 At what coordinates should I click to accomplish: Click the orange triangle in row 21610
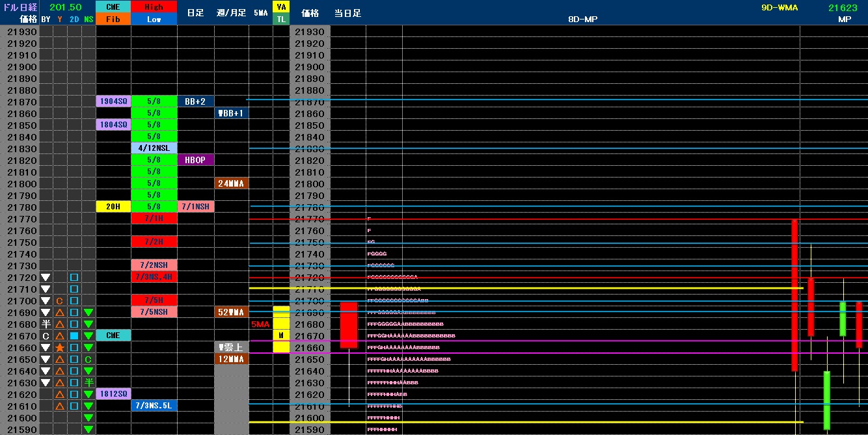59,406
